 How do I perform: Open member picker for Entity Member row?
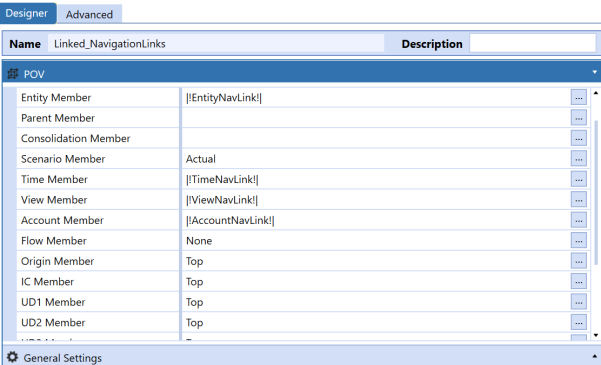coord(578,97)
